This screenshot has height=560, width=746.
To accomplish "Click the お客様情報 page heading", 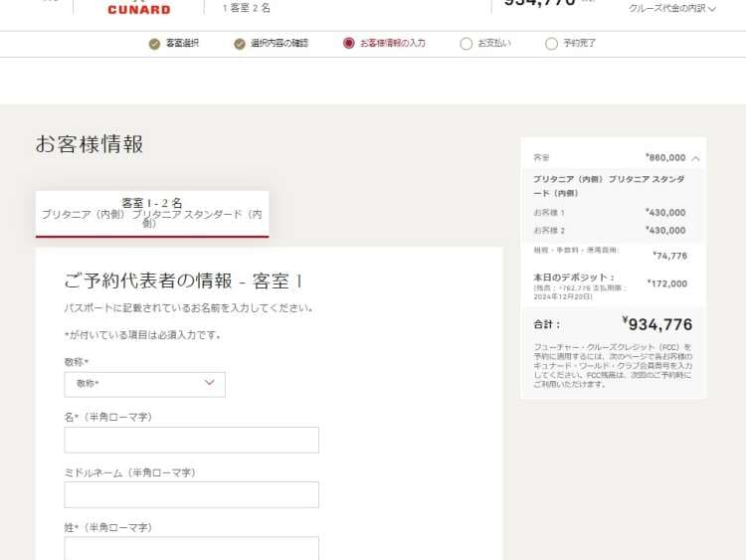I will pyautogui.click(x=90, y=144).
